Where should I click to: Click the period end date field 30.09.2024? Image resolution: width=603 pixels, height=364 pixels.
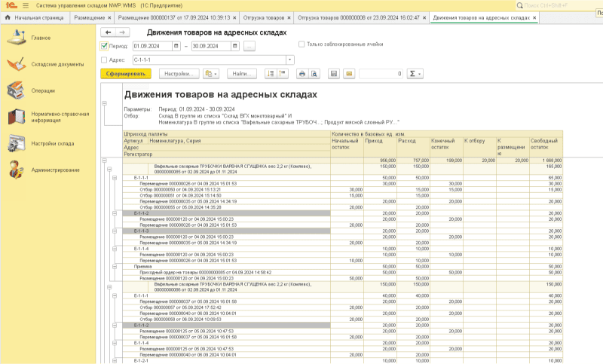tap(211, 46)
